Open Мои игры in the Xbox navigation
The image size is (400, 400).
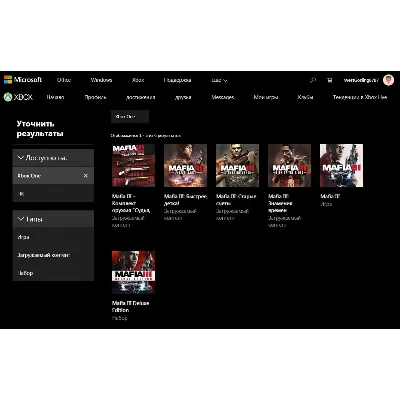point(266,97)
